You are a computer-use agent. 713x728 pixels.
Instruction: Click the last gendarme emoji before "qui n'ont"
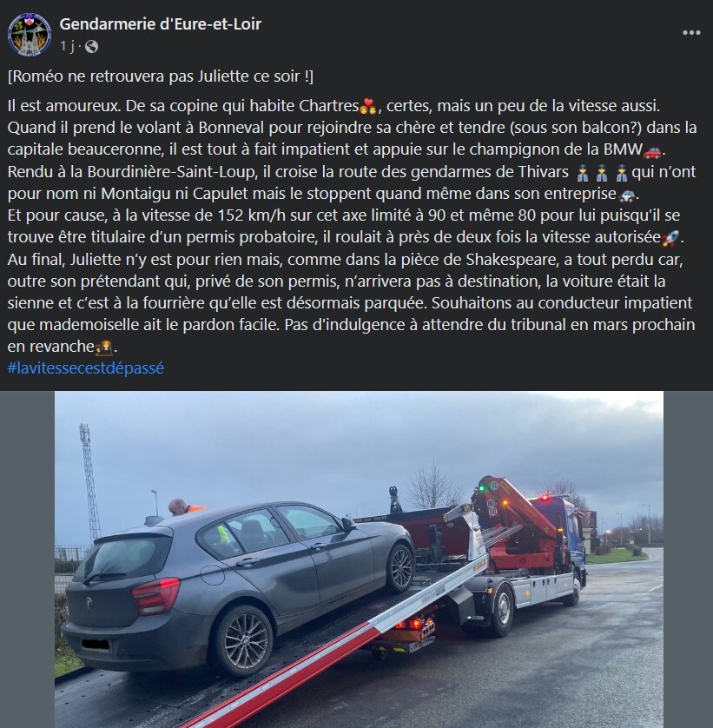pyautogui.click(x=622, y=173)
